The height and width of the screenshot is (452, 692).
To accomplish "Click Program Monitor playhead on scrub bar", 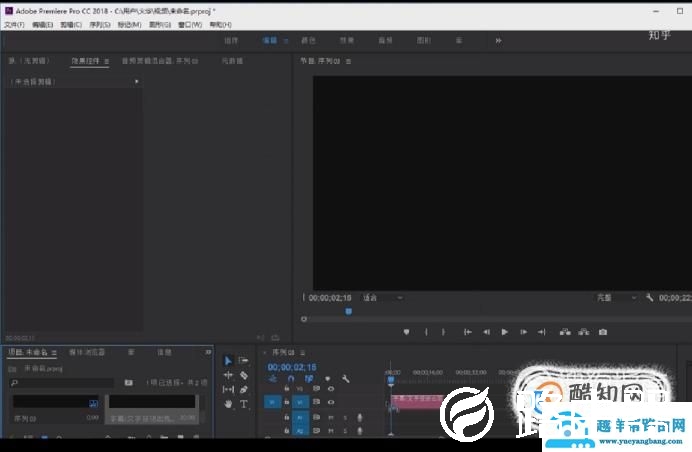I will (348, 312).
